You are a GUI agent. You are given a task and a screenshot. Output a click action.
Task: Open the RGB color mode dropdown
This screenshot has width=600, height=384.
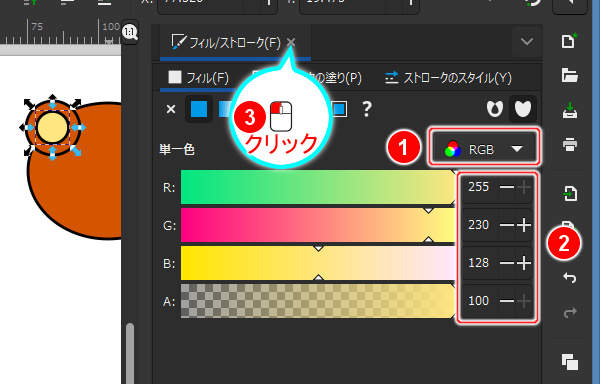[484, 149]
